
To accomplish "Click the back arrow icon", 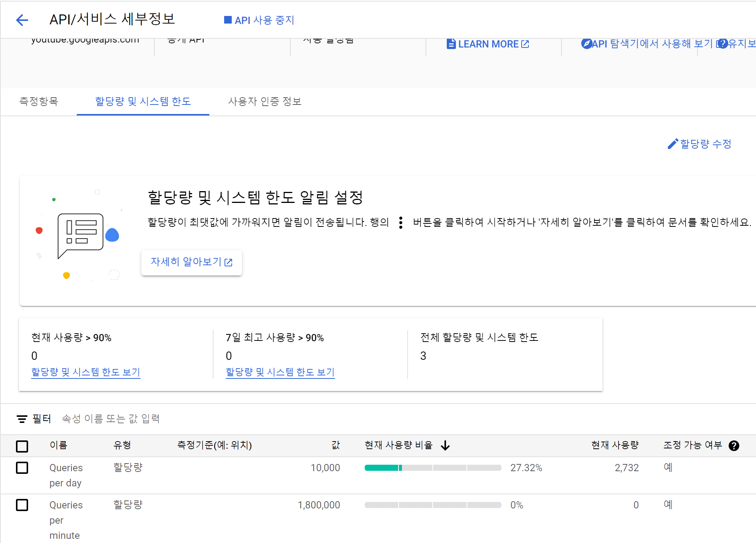I will coord(22,20).
